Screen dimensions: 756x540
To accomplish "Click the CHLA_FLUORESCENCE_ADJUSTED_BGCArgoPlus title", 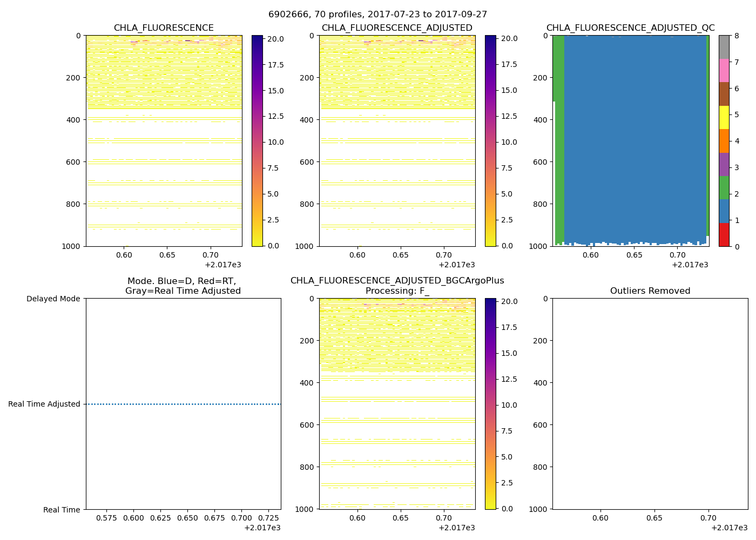I will pos(397,281).
